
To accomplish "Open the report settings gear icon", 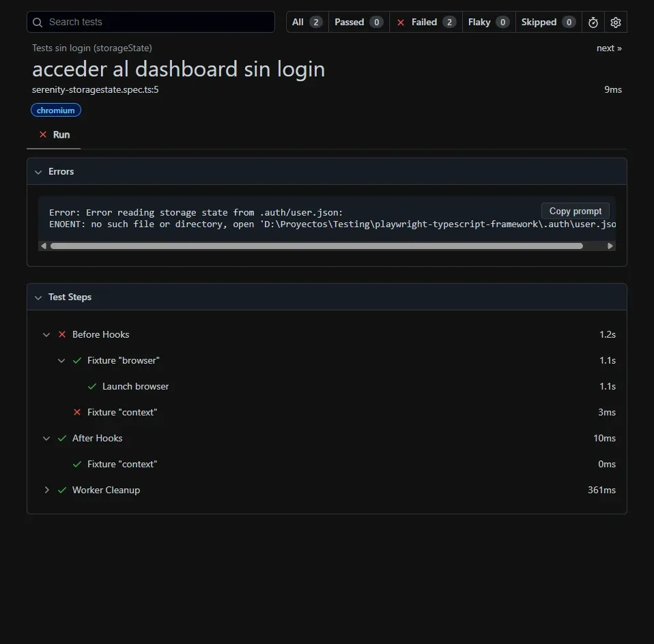I will tap(615, 22).
